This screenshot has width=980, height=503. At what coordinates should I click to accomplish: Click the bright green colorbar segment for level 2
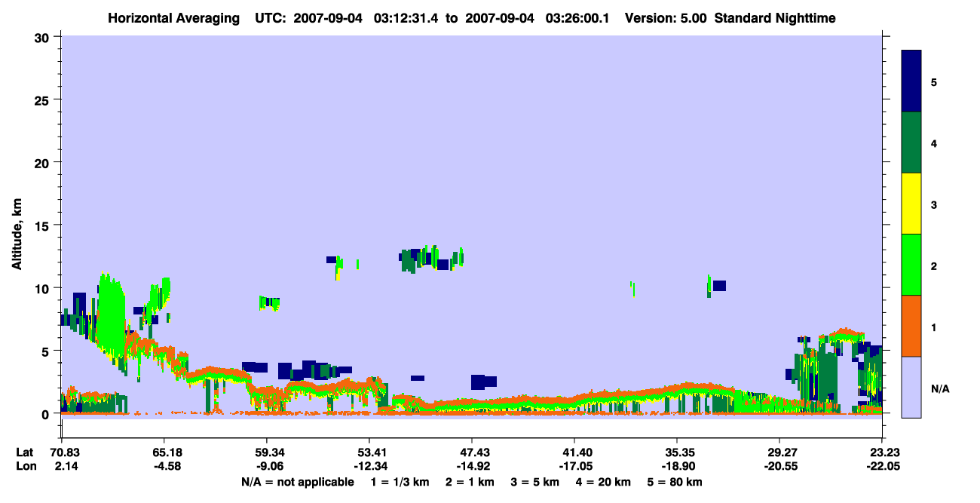pyautogui.click(x=911, y=265)
